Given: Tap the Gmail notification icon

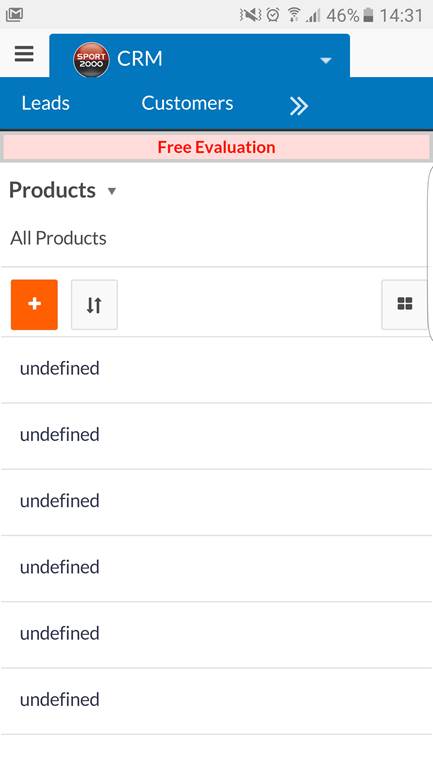Looking at the screenshot, I should click(x=14, y=15).
